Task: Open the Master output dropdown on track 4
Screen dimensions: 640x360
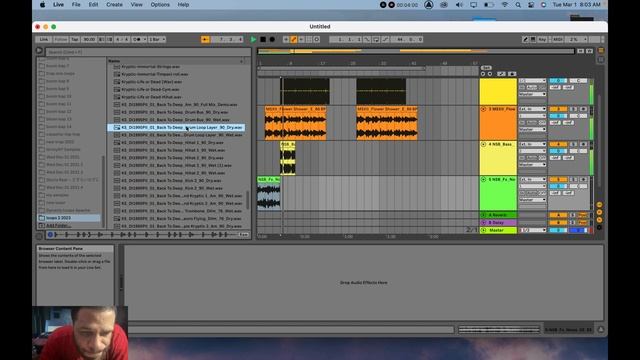Action: tap(532, 164)
